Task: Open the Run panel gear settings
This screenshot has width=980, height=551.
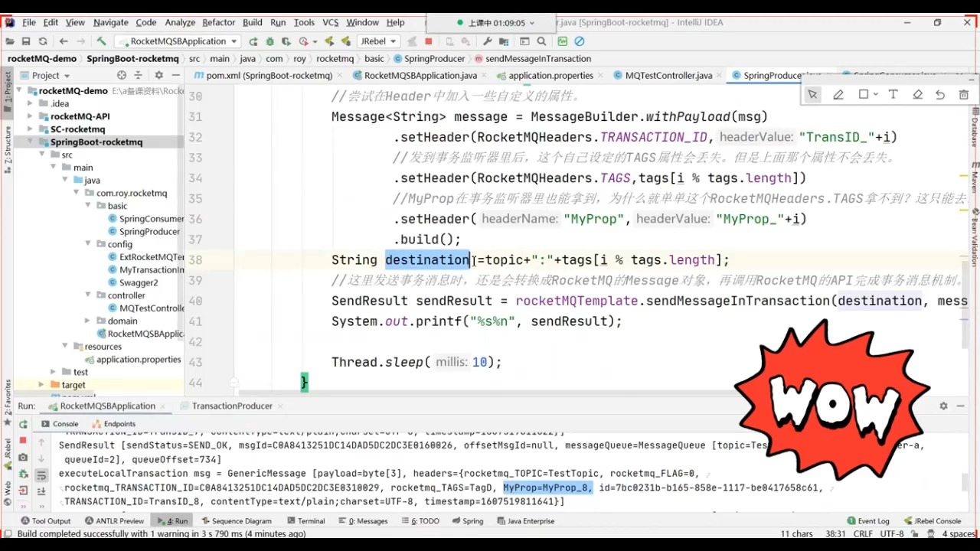Action: click(943, 406)
